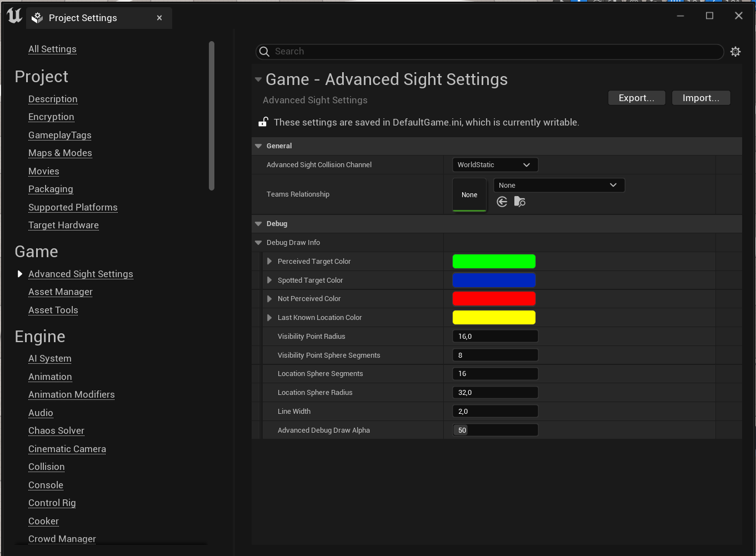The width and height of the screenshot is (756, 556).
Task: Open the Movies settings page
Action: point(44,171)
